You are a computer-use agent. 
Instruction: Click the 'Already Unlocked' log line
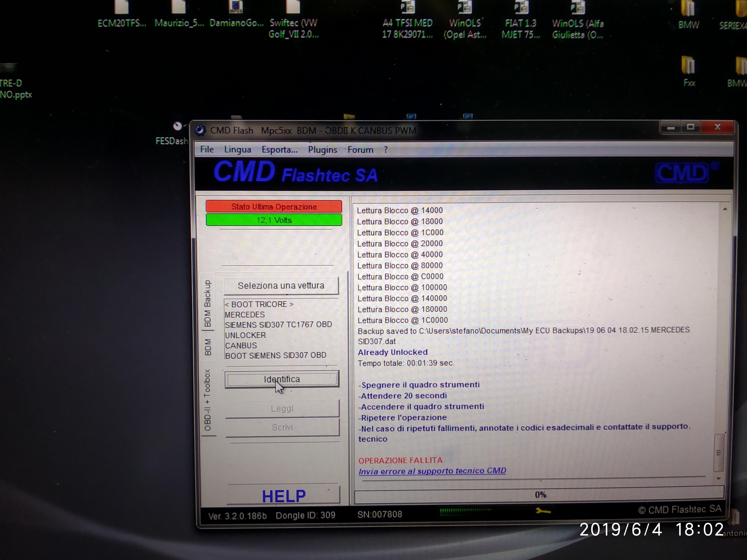(x=393, y=352)
